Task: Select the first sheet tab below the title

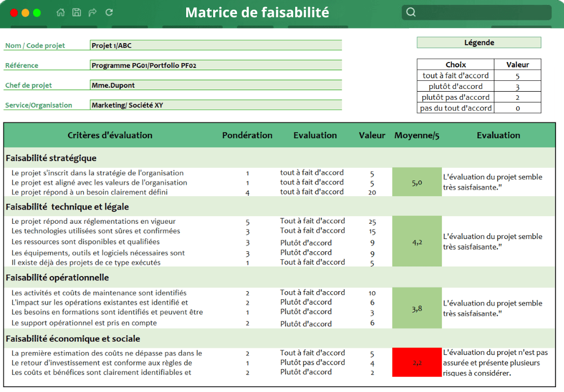Action: coord(29,25)
